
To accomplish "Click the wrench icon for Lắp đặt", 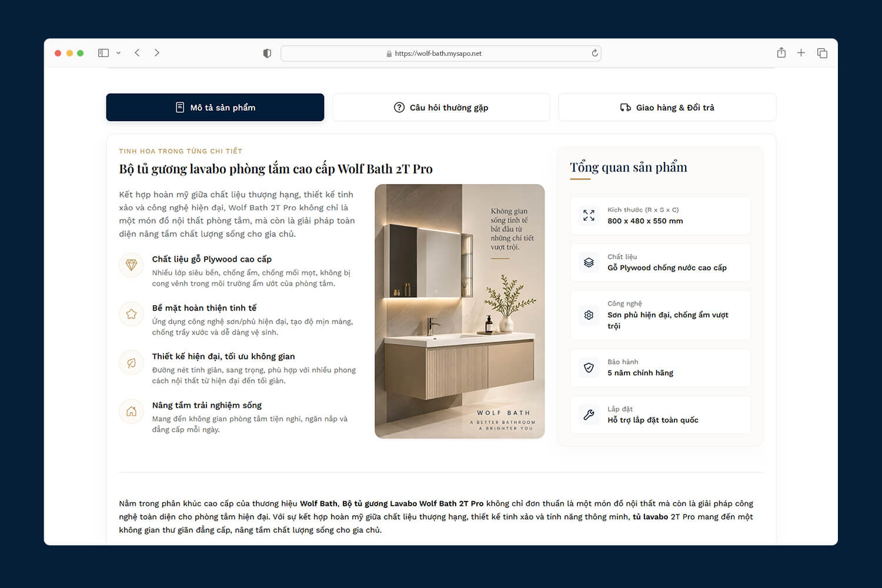I will (x=589, y=415).
